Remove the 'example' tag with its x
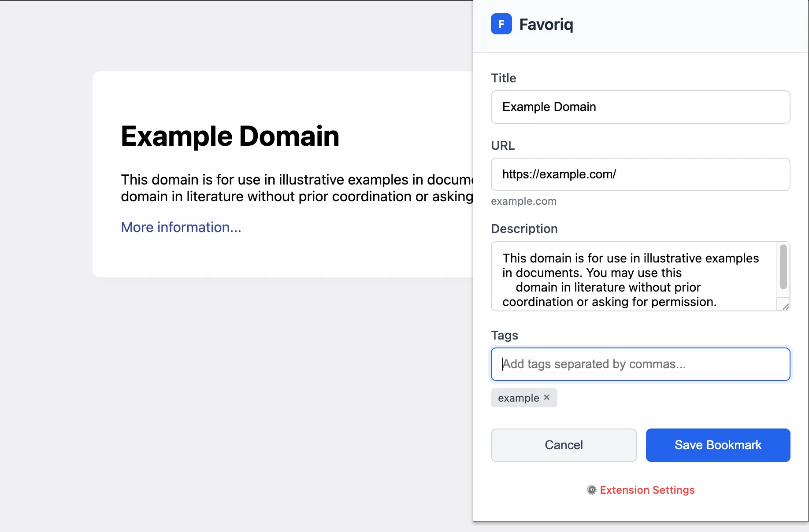 tap(547, 397)
